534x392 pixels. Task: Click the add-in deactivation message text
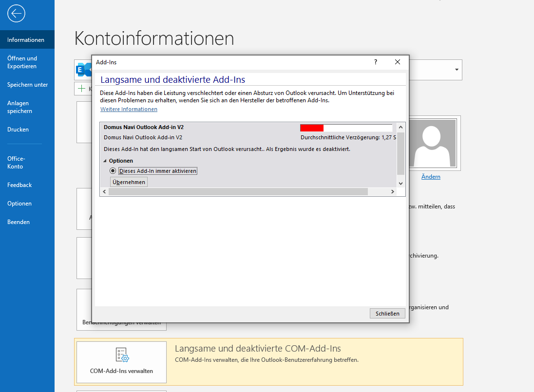227,149
